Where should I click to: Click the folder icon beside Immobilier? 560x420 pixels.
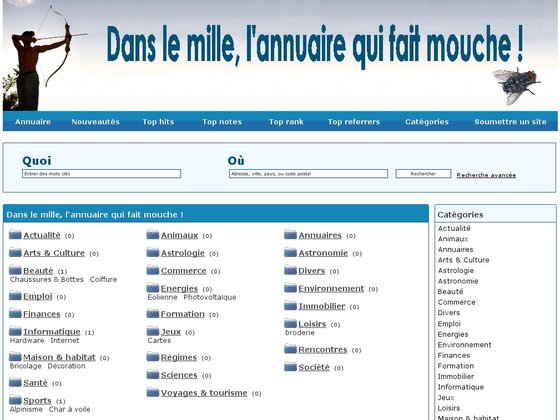(x=290, y=306)
